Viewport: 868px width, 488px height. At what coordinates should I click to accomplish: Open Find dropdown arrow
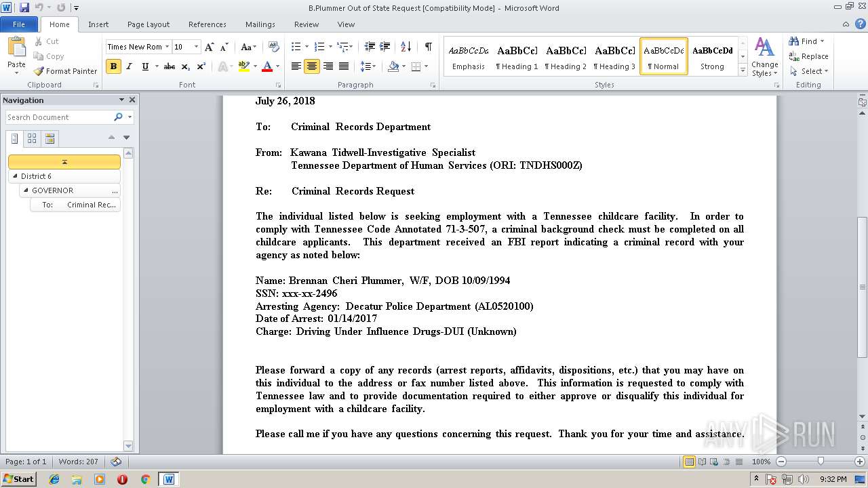(x=822, y=41)
